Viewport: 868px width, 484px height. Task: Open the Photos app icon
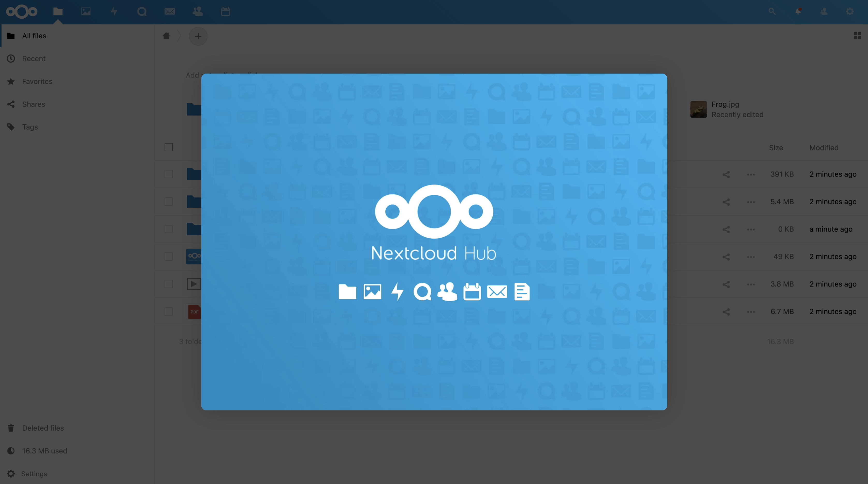pyautogui.click(x=86, y=11)
